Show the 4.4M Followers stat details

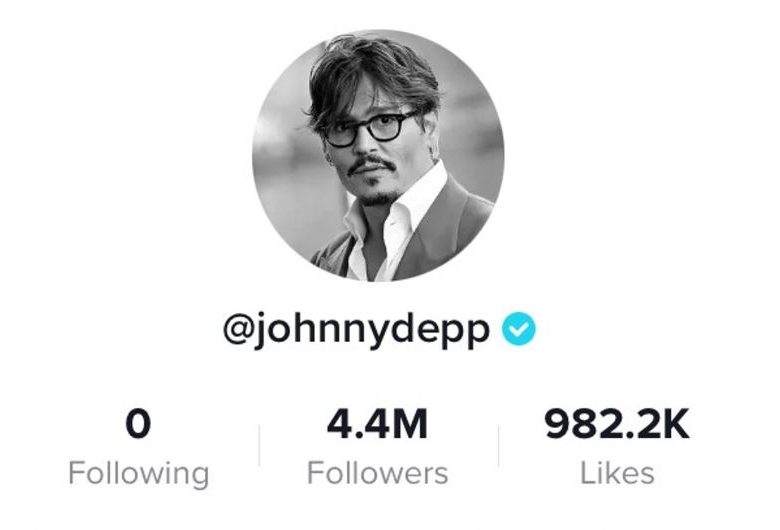pos(378,448)
